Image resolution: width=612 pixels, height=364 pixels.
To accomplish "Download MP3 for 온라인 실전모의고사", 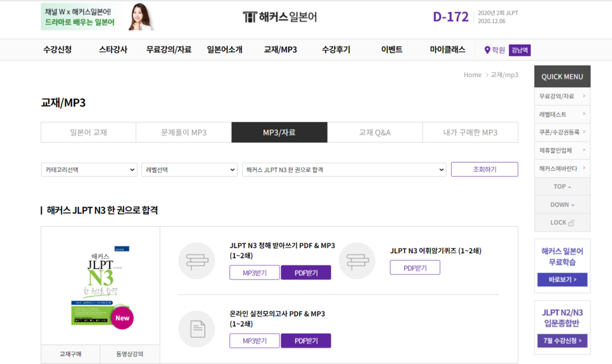I will click(255, 341).
